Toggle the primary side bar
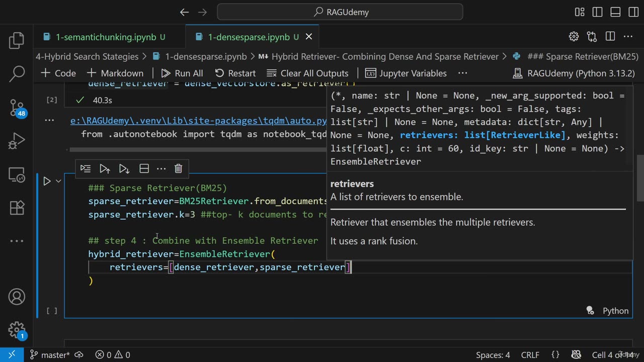Image resolution: width=644 pixels, height=362 pixels. [x=597, y=12]
